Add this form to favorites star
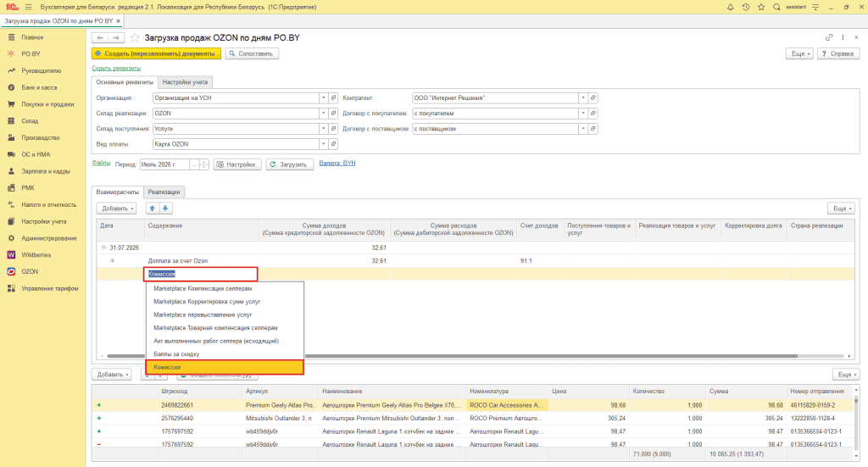Image resolution: width=868 pixels, height=467 pixels. tap(135, 37)
